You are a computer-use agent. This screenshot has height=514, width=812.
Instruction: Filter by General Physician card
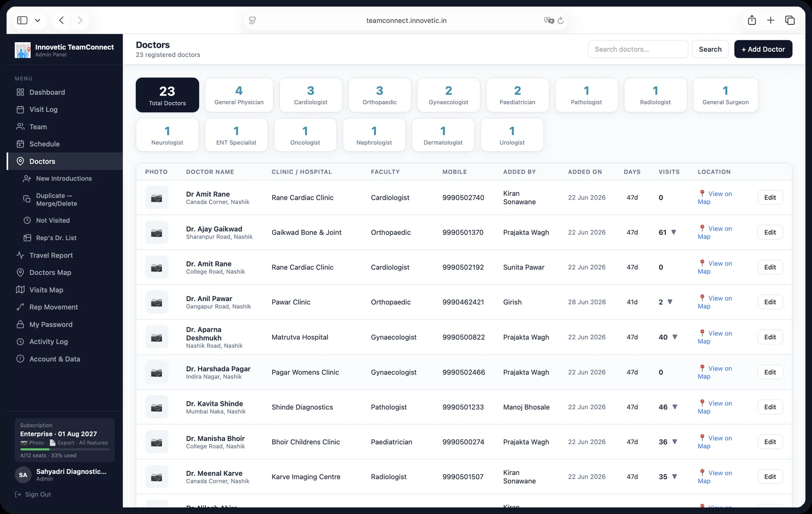239,95
